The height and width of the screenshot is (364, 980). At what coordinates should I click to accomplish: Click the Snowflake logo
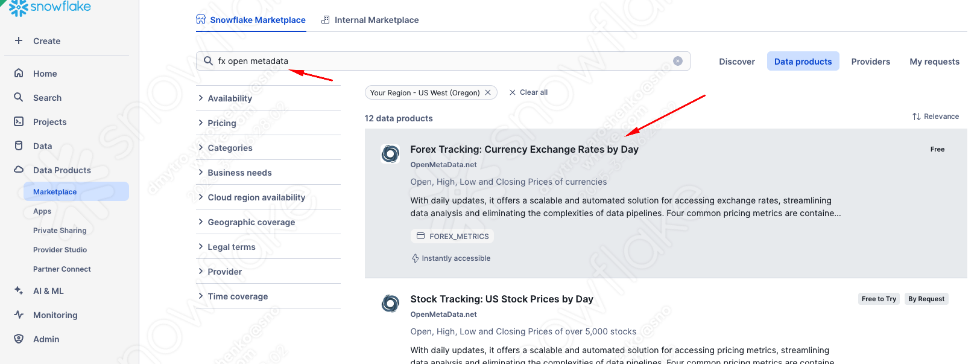click(x=50, y=7)
